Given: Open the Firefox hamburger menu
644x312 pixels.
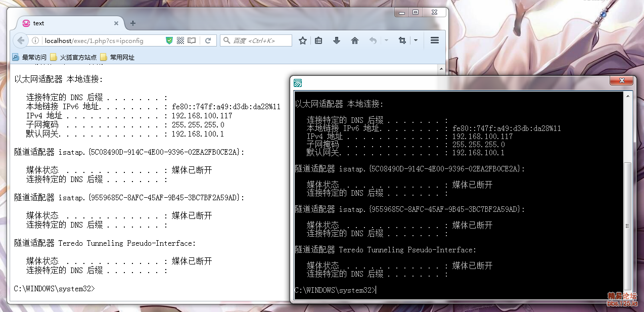Looking at the screenshot, I should [x=434, y=40].
